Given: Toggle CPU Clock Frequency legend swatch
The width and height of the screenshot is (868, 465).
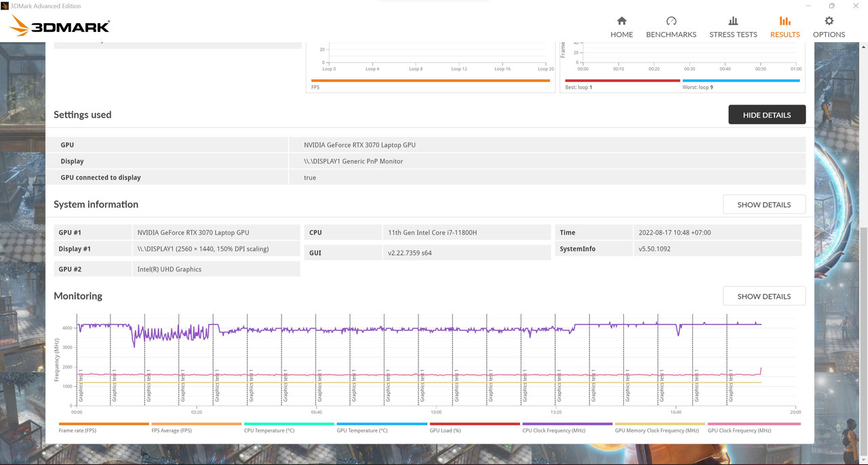Looking at the screenshot, I should tap(568, 424).
